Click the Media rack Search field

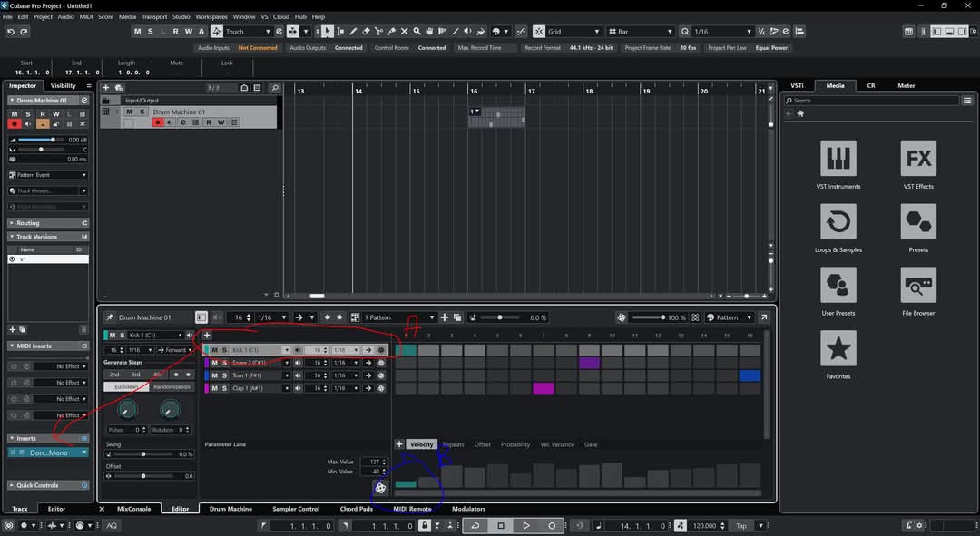[872, 101]
